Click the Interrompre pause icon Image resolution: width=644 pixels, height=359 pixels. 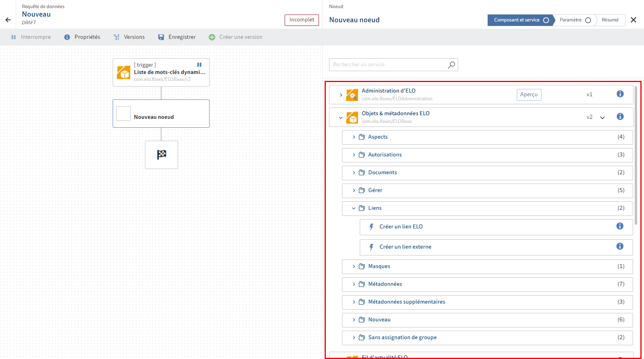pos(14,37)
